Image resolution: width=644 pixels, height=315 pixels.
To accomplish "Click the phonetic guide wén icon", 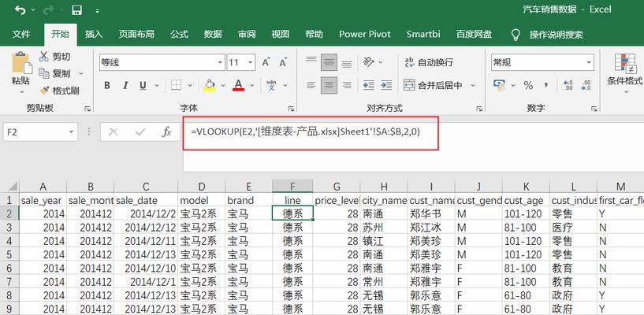I will pyautogui.click(x=271, y=85).
